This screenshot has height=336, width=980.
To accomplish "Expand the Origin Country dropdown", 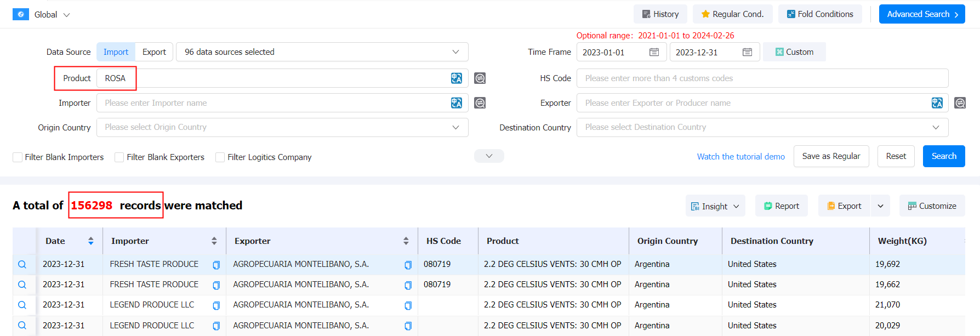I will [x=282, y=127].
